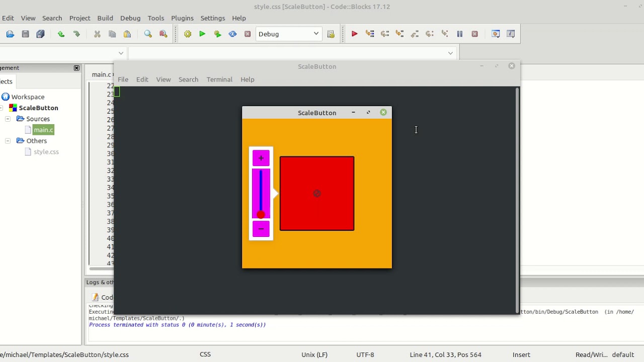Click the Build gear icon
This screenshot has width=644, height=362.
coord(188,34)
